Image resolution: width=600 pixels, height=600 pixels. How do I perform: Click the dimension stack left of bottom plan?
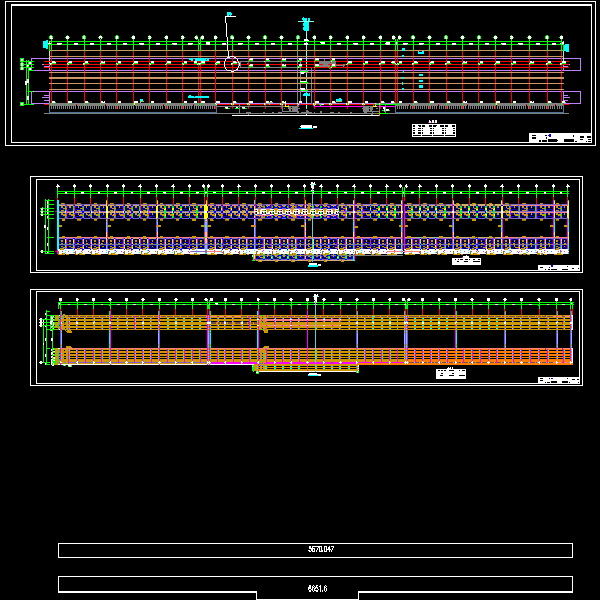coord(47,335)
